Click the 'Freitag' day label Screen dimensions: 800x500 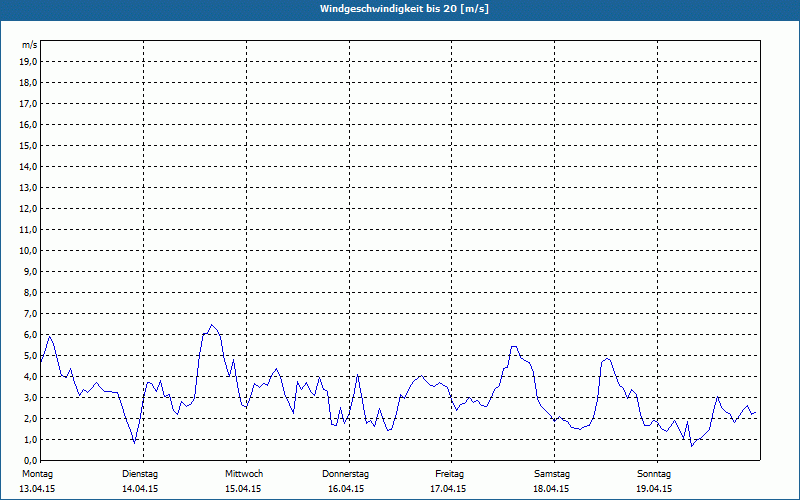tap(449, 474)
